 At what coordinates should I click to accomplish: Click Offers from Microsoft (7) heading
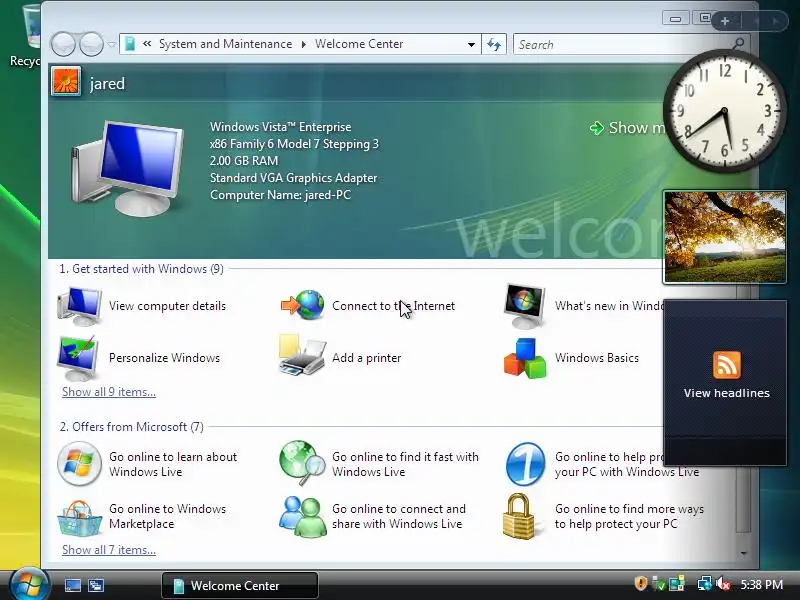tap(132, 427)
